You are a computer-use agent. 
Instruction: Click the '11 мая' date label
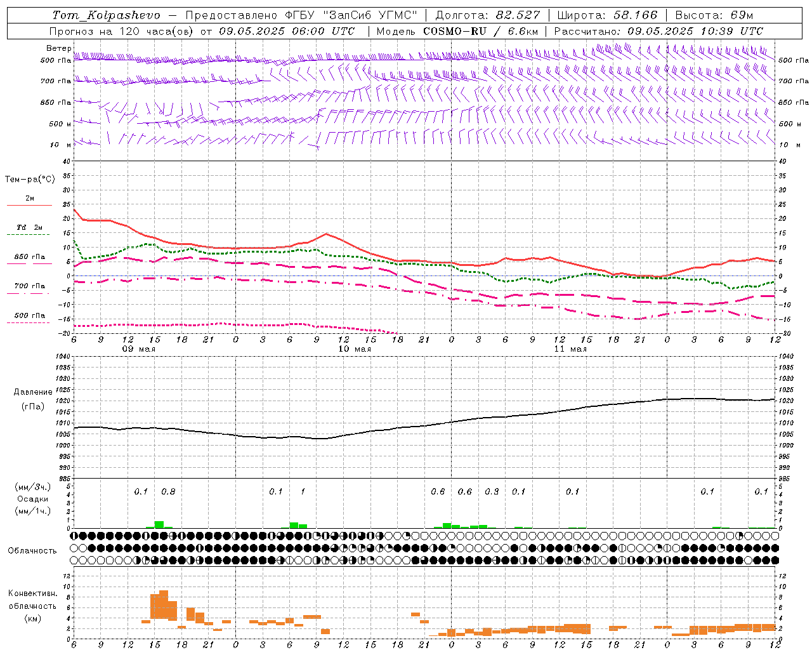click(570, 349)
